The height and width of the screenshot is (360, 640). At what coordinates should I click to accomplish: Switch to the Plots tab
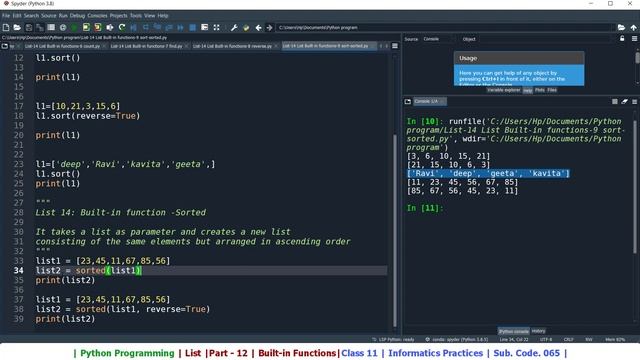point(540,90)
